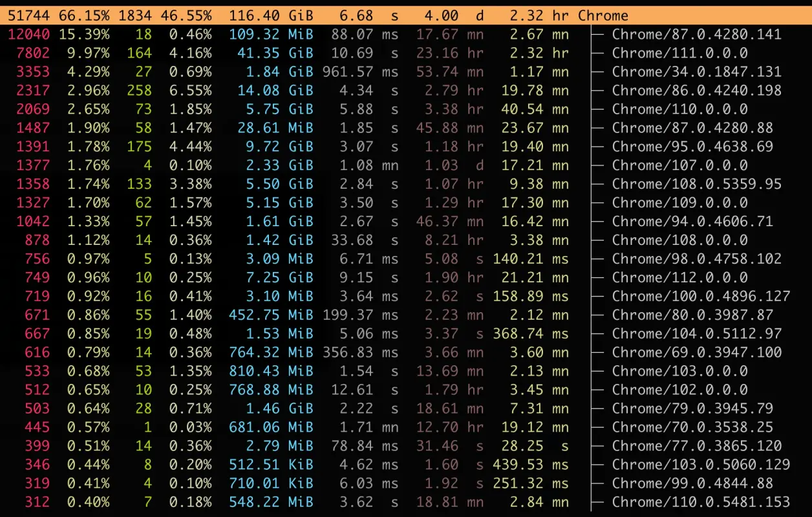Select the Chrome/87.0.4280.141 row
This screenshot has height=517, width=812.
tap(406, 34)
